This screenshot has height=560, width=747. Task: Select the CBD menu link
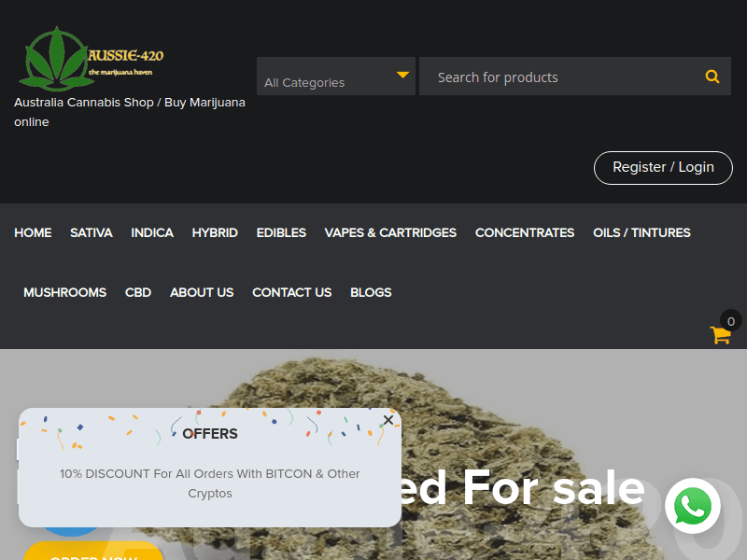(138, 292)
